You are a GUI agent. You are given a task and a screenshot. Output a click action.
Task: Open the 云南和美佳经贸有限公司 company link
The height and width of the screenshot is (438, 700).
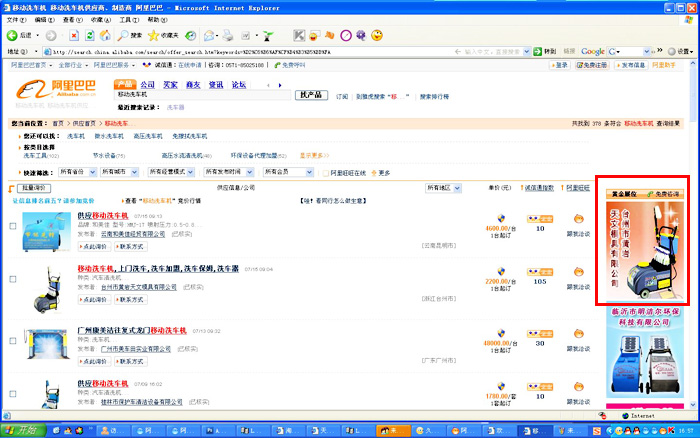[133, 234]
